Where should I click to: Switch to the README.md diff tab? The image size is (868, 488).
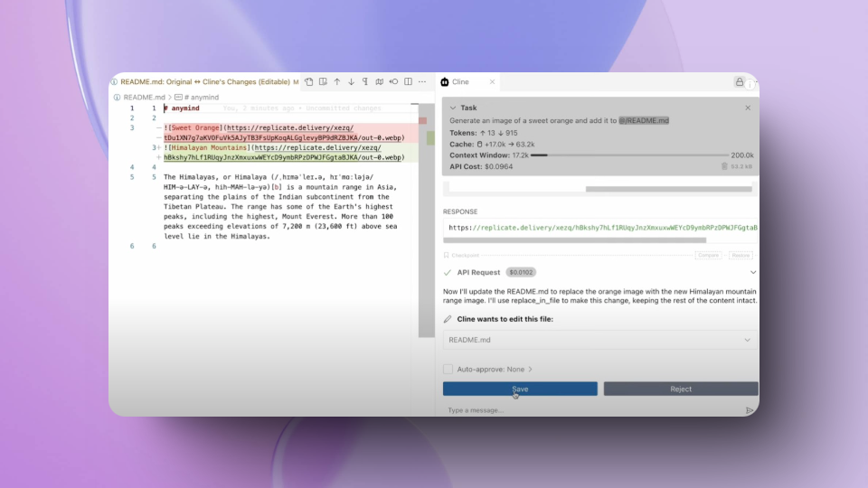(x=208, y=81)
